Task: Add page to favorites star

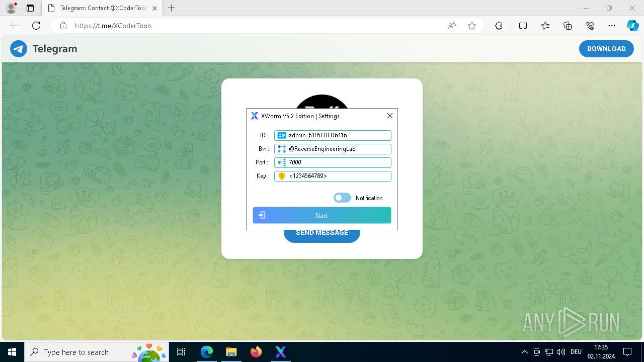Action: [x=472, y=26]
